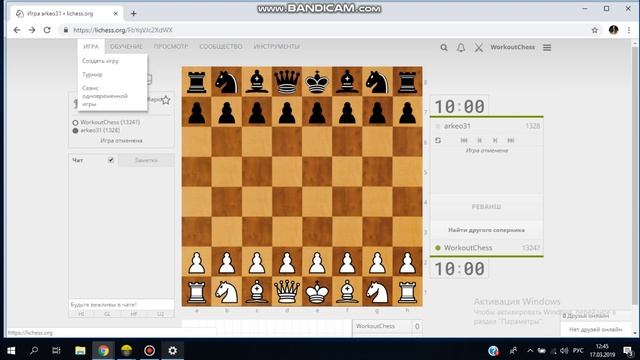Open Chrome three-dot menu
Image resolution: width=640 pixels, height=360 pixels.
629,30
